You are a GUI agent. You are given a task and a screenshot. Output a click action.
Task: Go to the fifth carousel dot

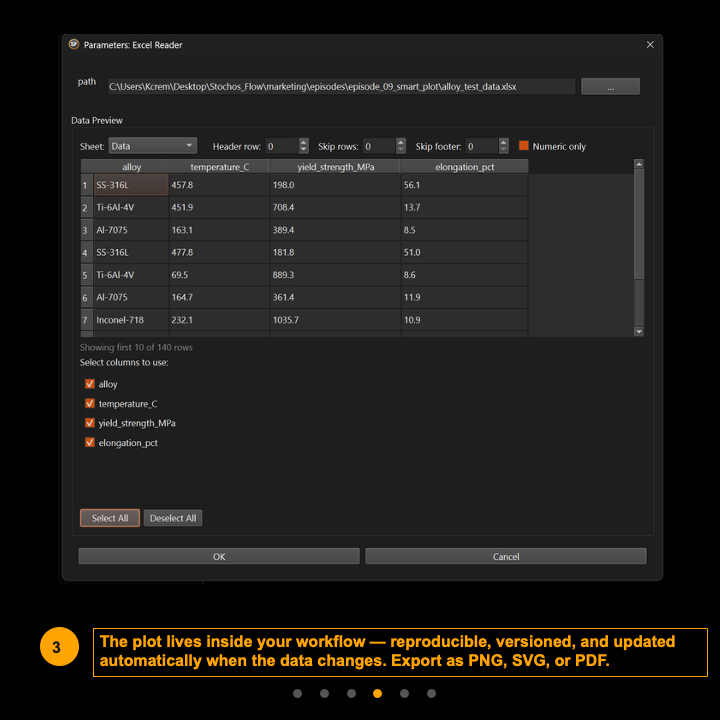(404, 693)
